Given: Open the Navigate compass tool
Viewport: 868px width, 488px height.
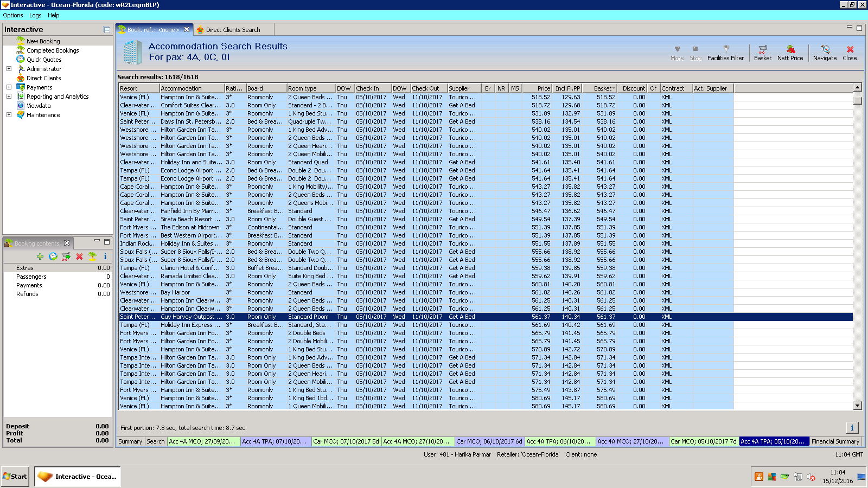Looking at the screenshot, I should coord(825,53).
